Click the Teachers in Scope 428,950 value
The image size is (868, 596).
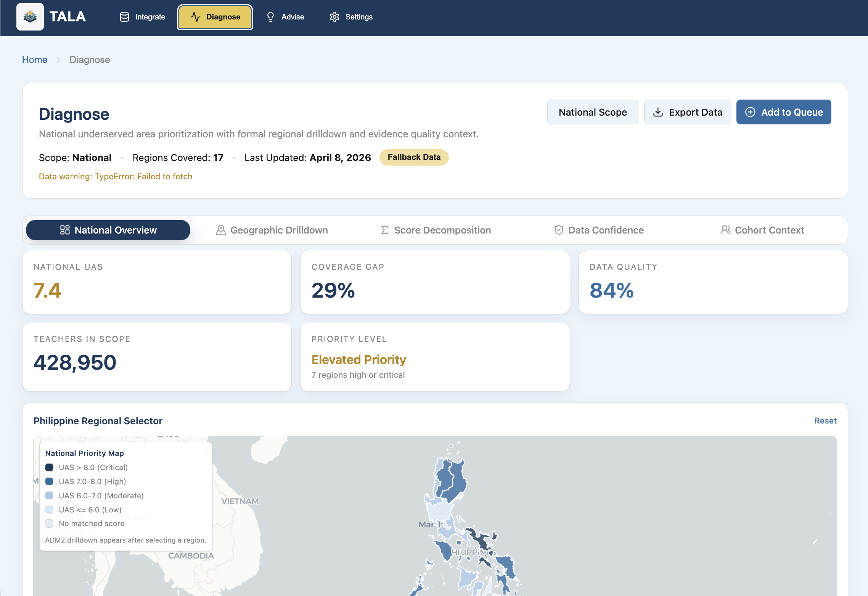pyautogui.click(x=75, y=362)
